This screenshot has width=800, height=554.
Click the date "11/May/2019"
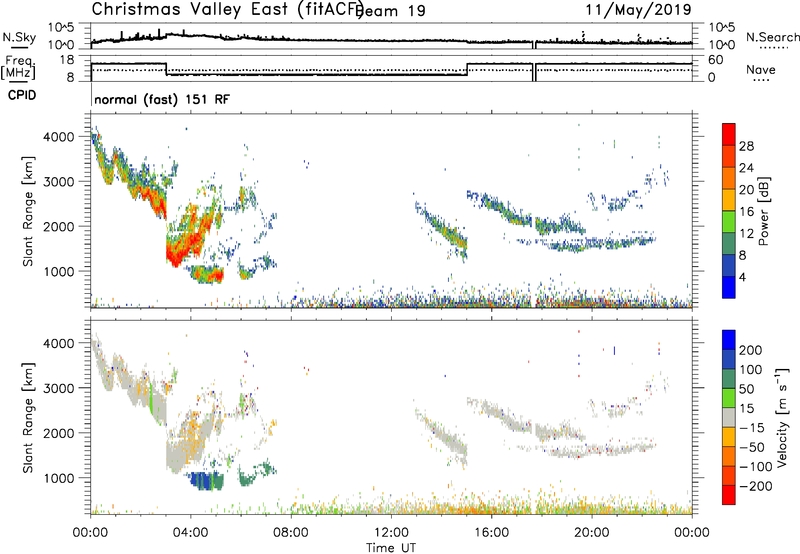pyautogui.click(x=638, y=9)
